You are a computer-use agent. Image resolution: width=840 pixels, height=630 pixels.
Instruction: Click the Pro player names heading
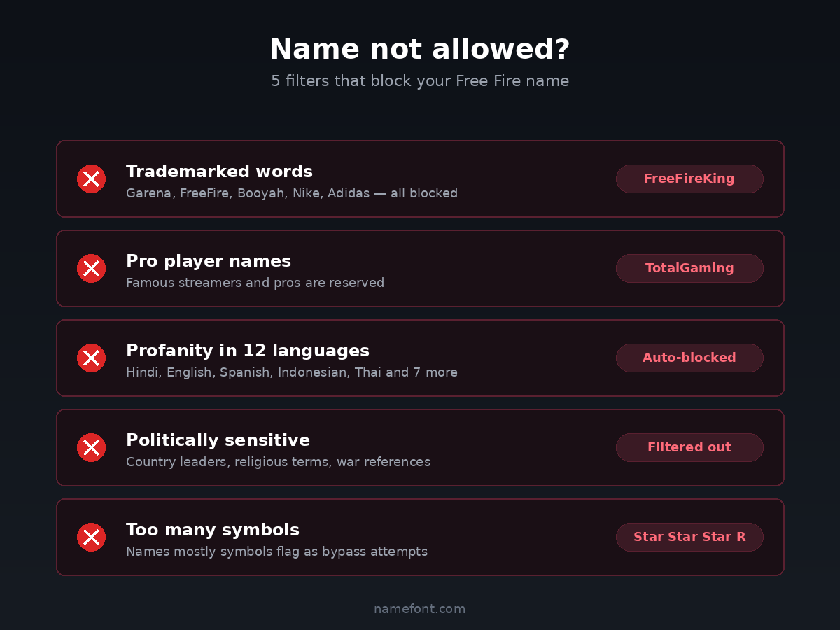tap(209, 261)
